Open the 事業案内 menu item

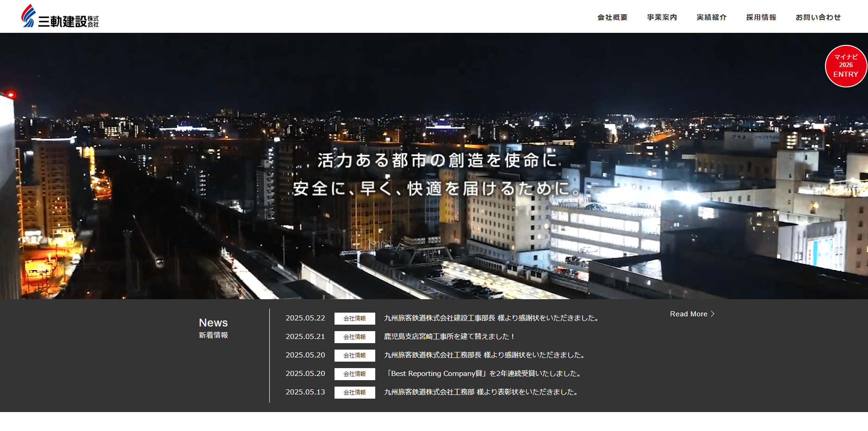pos(662,17)
